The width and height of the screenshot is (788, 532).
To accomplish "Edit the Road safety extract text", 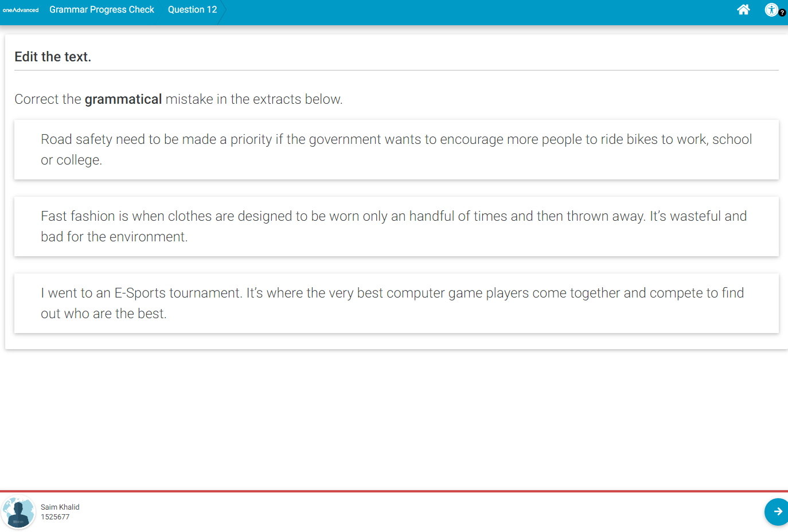I will point(396,150).
